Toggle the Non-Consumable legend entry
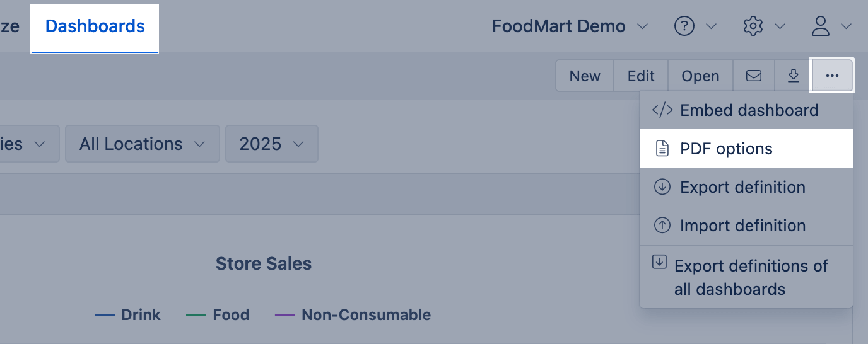 pyautogui.click(x=353, y=314)
